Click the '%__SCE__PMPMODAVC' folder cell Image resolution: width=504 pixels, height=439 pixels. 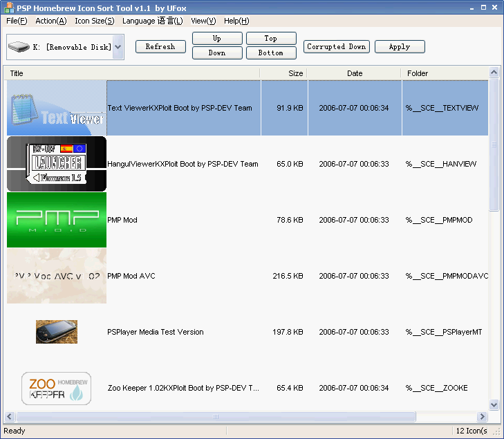point(447,276)
